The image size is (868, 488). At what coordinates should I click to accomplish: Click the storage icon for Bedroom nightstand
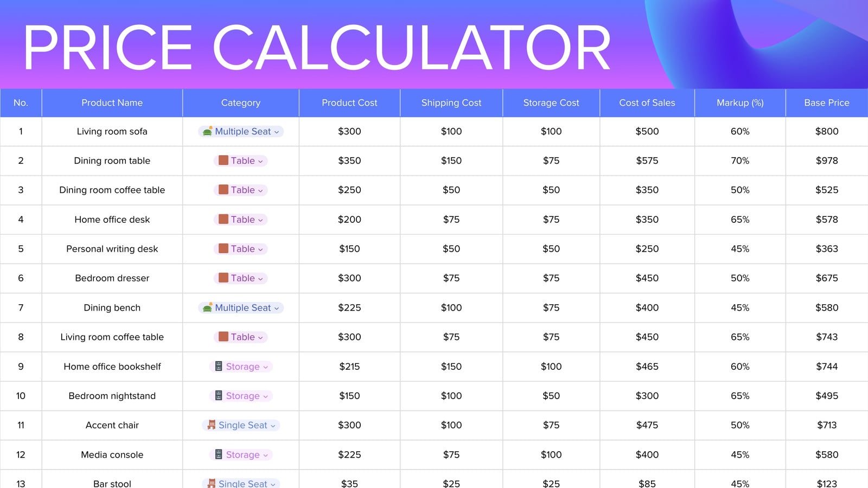click(218, 396)
